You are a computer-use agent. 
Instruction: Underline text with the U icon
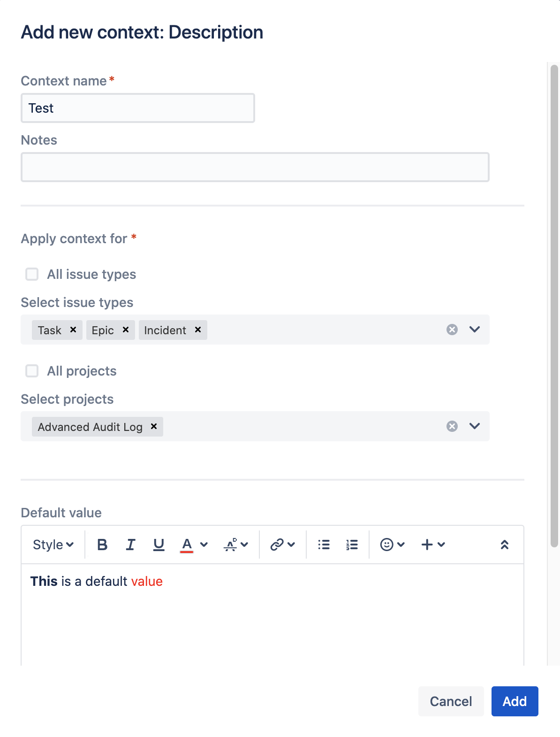[x=159, y=545]
